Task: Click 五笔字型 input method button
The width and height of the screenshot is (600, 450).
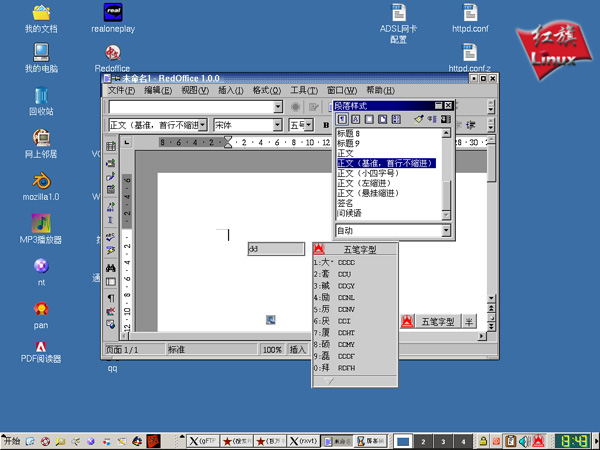Action: click(438, 321)
